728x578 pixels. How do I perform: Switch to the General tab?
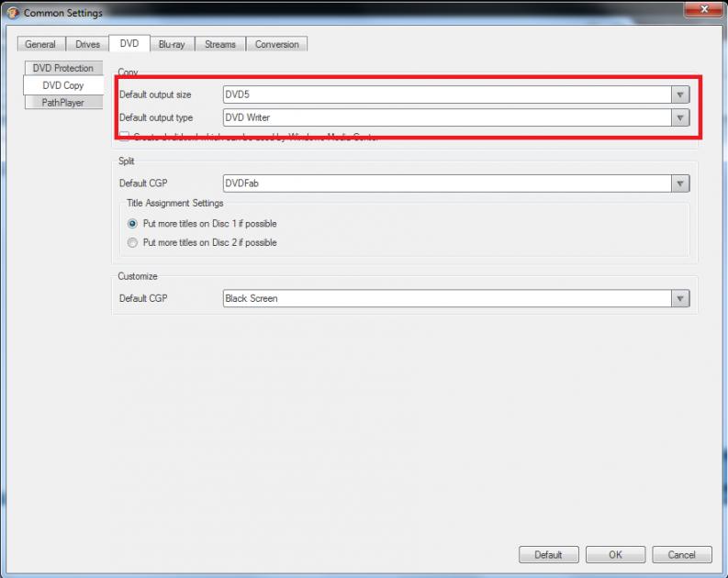[41, 44]
